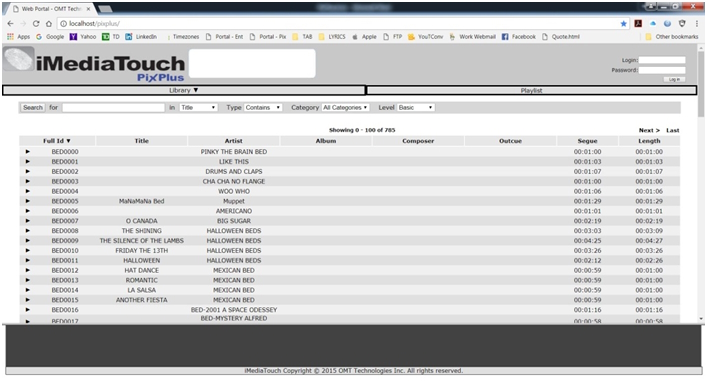707x381 pixels.
Task: Play the BED0000 track preview
Action: (28, 151)
